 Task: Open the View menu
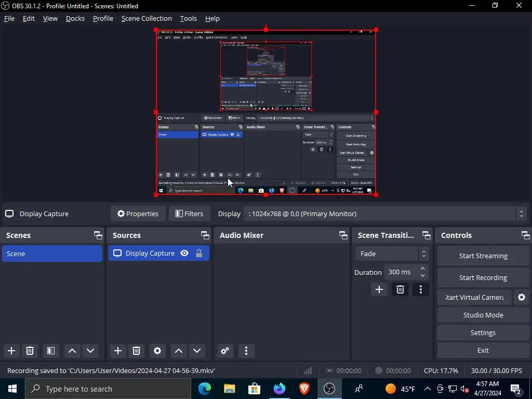(x=50, y=18)
